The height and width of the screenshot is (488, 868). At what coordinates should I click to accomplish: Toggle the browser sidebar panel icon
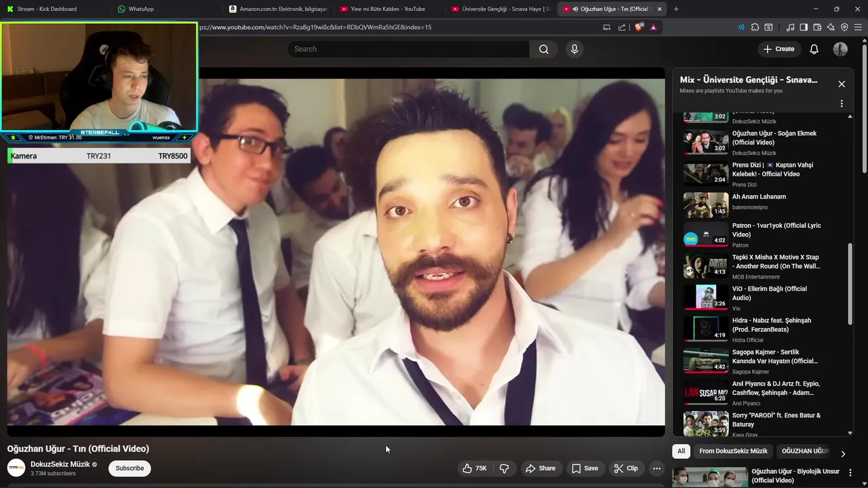[x=804, y=27]
